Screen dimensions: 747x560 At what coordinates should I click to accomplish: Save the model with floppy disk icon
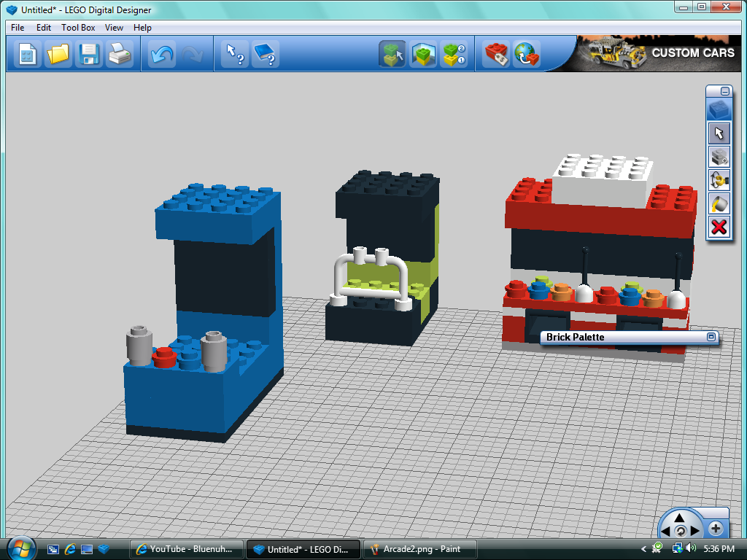[x=88, y=54]
